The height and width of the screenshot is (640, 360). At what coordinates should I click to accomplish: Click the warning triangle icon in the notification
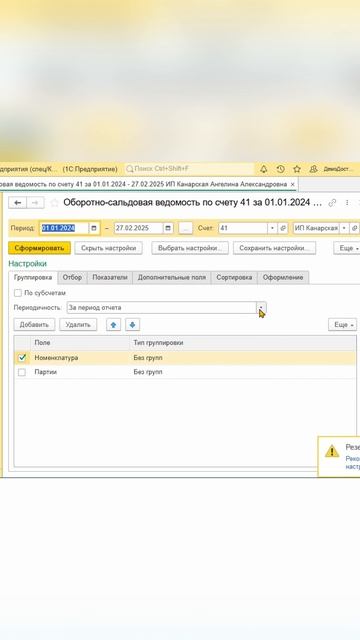click(x=332, y=451)
